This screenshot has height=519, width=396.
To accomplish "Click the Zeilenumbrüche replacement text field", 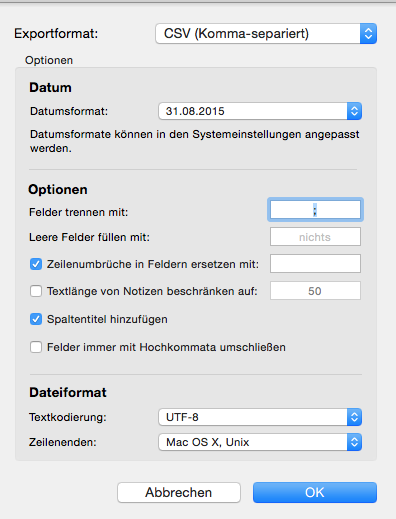I will point(315,264).
